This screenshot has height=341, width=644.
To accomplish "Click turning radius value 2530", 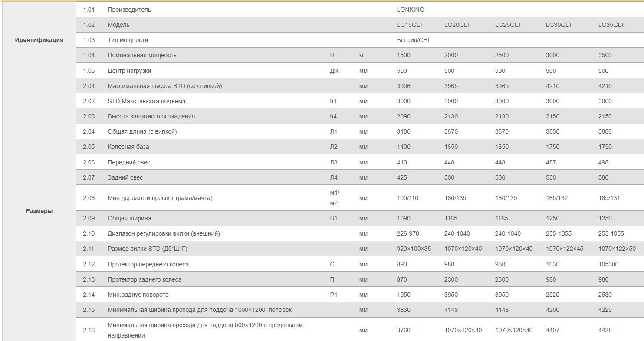I will [605, 295].
